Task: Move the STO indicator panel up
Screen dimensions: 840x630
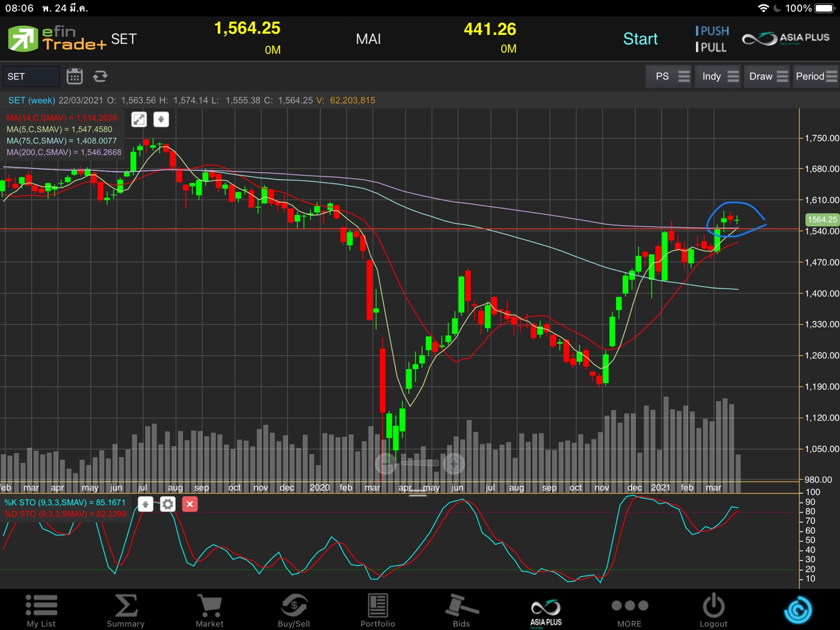Action: pos(146,504)
